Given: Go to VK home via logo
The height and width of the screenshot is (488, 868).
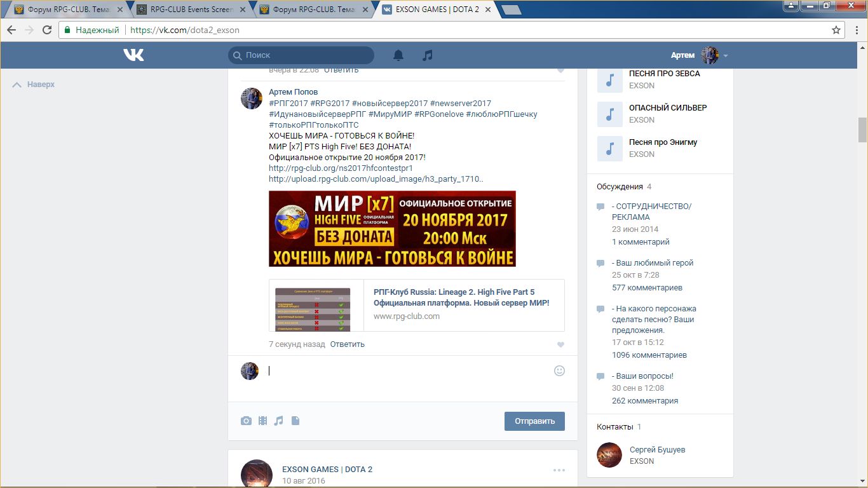Looking at the screenshot, I should [x=134, y=55].
